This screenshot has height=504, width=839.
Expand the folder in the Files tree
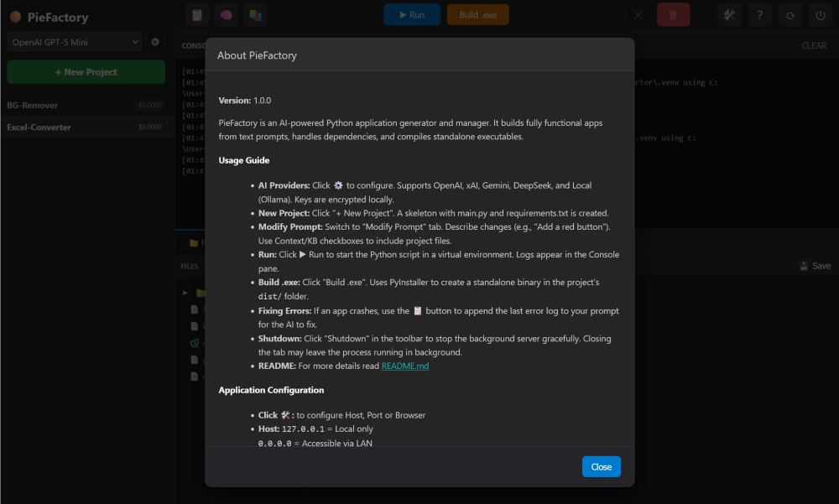(x=186, y=293)
